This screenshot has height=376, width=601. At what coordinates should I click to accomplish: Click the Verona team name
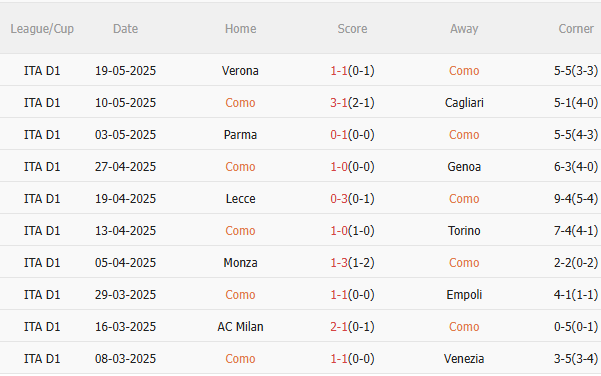(240, 71)
